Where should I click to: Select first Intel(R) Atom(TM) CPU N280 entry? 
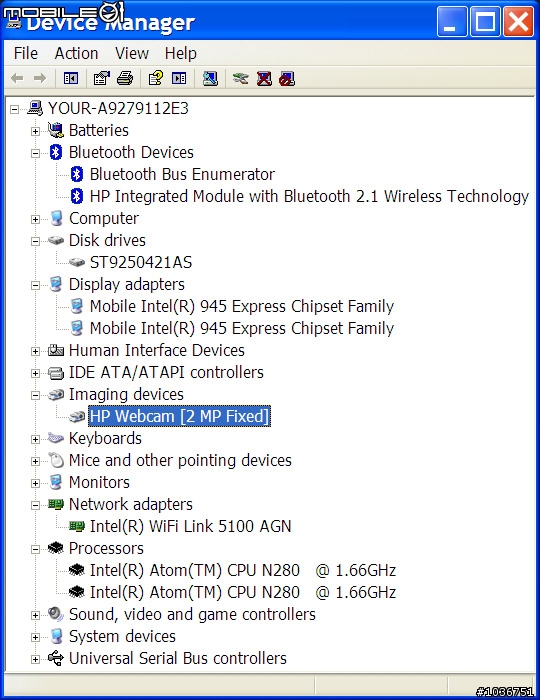click(243, 570)
